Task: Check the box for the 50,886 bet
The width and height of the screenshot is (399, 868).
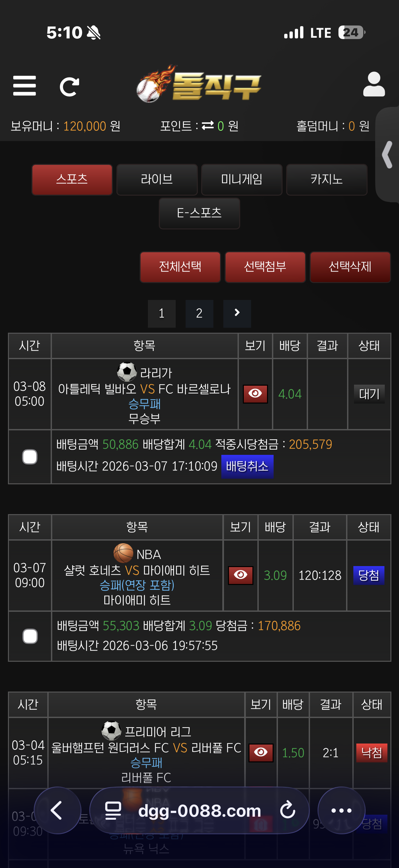Action: pos(30,457)
